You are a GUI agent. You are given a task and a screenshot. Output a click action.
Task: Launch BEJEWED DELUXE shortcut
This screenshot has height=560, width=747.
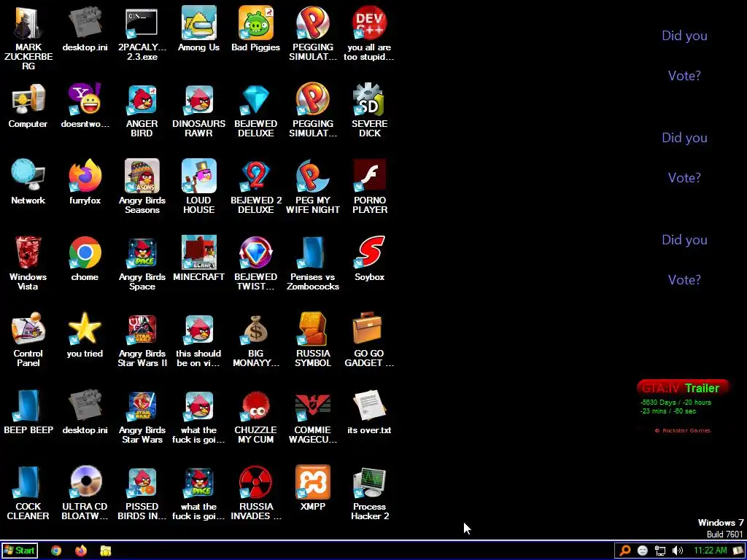(x=256, y=99)
